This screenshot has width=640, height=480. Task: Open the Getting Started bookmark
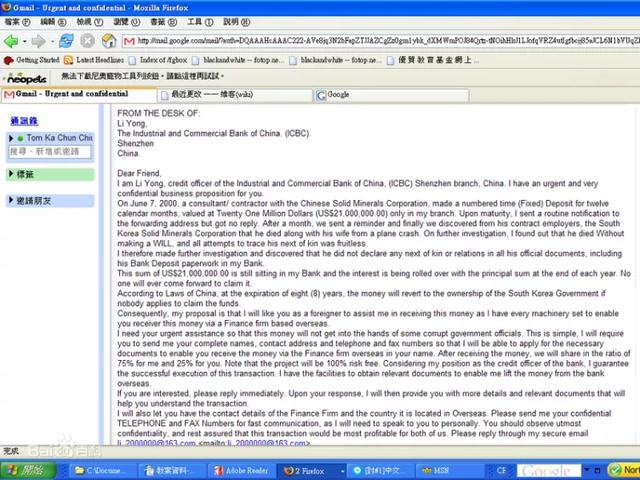(32, 60)
